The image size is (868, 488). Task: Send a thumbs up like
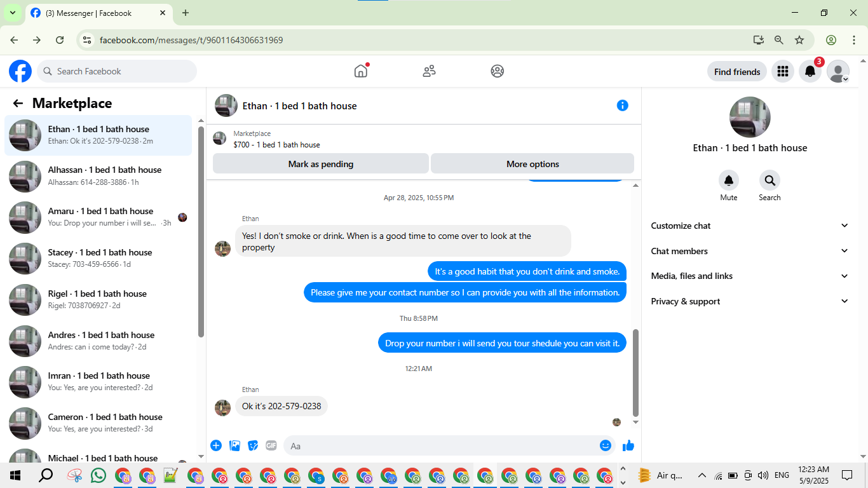pos(628,445)
